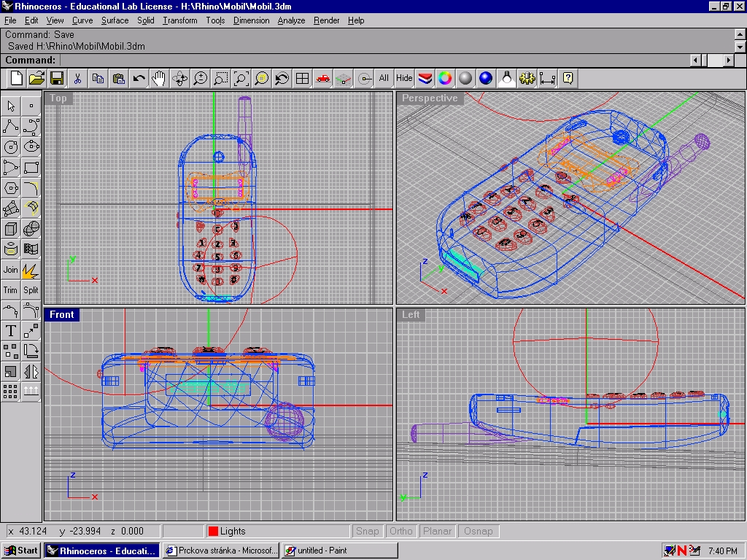
Task: Click the All select button
Action: pyautogui.click(x=384, y=79)
